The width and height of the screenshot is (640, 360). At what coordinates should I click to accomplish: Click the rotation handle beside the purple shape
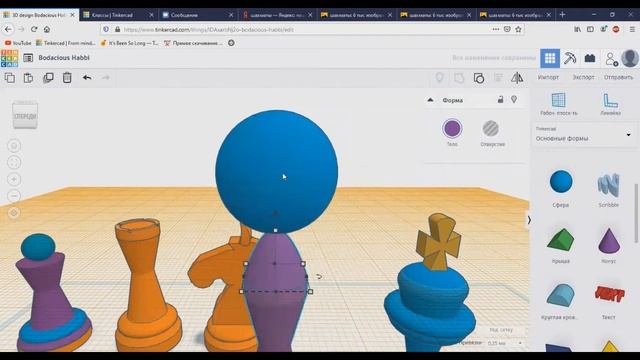click(x=319, y=277)
